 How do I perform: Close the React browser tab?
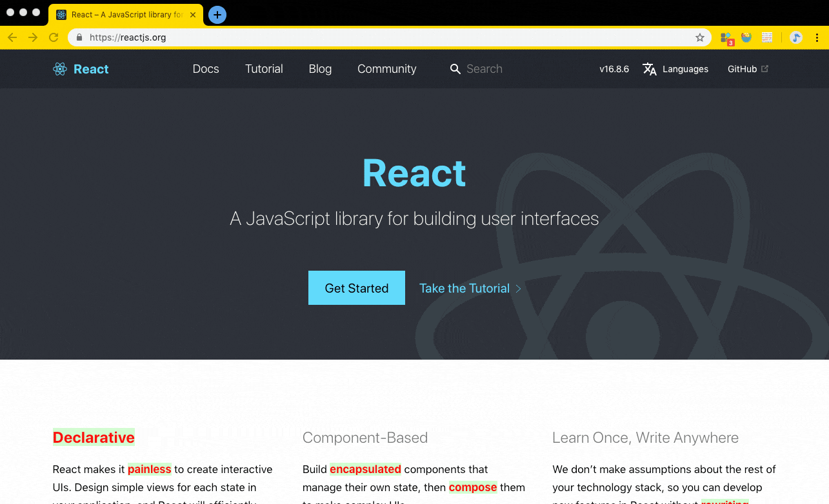(x=193, y=14)
